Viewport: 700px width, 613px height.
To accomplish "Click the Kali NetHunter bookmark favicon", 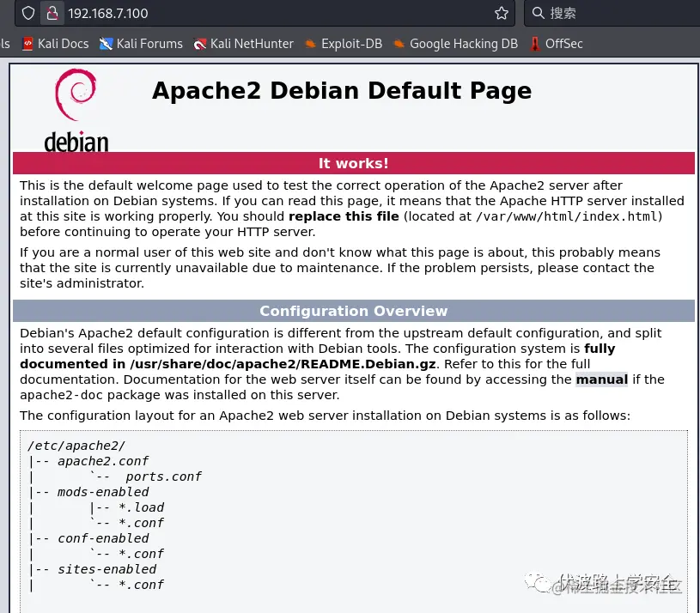I will tap(200, 44).
